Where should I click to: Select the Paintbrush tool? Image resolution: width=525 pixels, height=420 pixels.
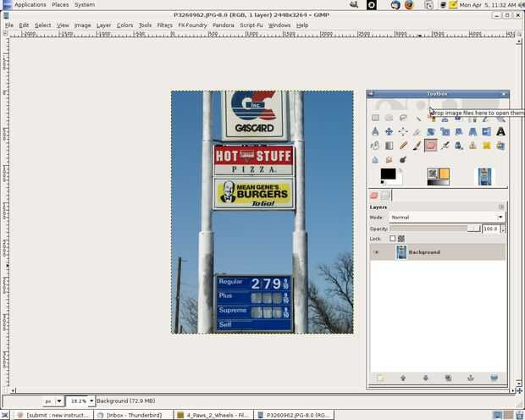[417, 146]
